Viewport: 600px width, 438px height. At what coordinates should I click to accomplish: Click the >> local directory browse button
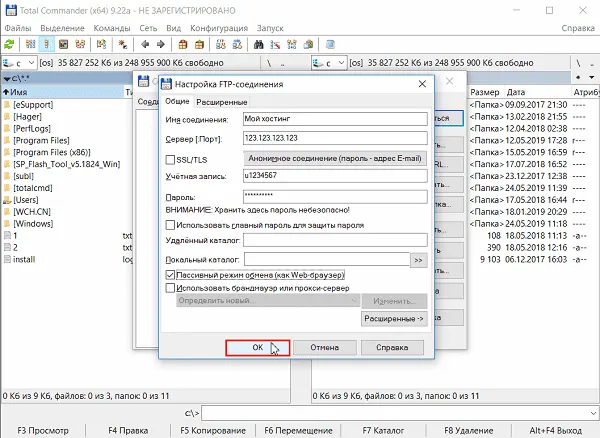(x=418, y=260)
